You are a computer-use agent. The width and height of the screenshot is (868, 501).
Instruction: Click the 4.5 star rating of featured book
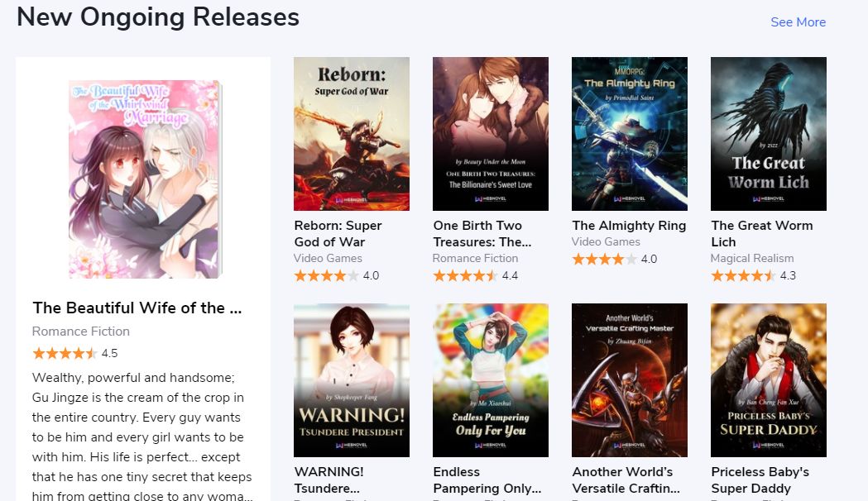coord(74,353)
